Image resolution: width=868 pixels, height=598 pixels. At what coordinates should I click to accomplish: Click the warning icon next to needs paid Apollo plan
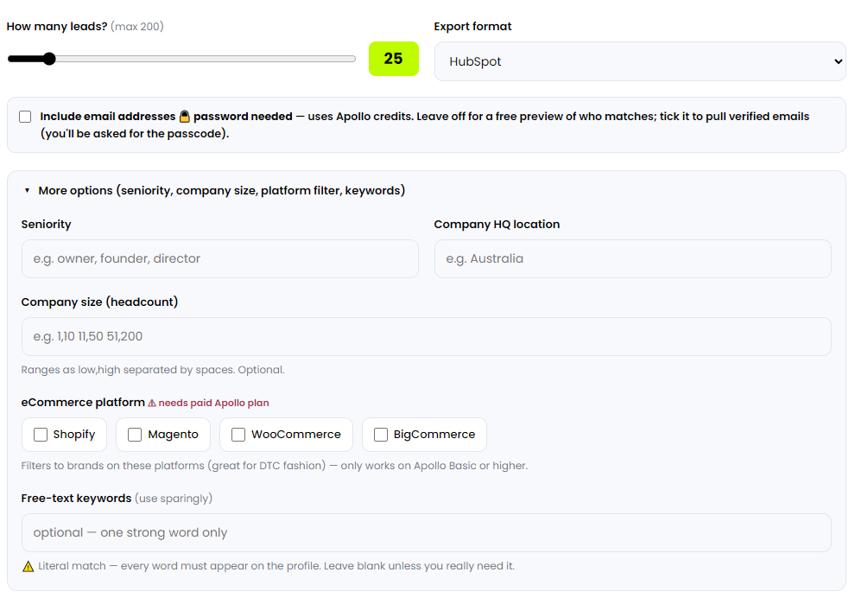pos(152,403)
